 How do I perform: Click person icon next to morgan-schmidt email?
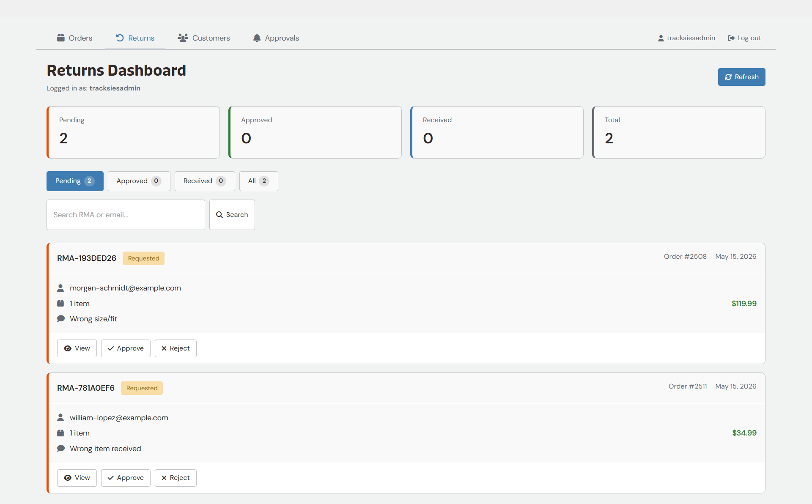(60, 288)
